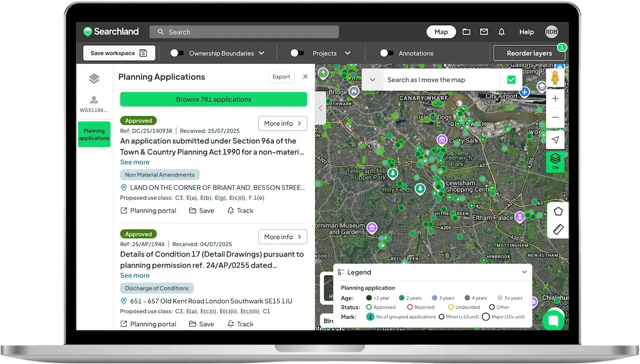Click the Hilly Fields park marker
Image resolution: width=640 pixels, height=364 pixels.
tap(420, 189)
